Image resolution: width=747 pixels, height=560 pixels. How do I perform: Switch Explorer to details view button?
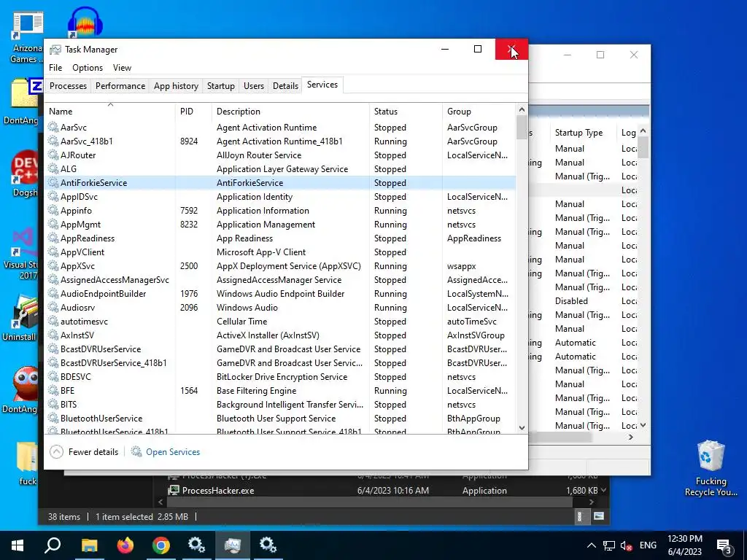[580, 516]
